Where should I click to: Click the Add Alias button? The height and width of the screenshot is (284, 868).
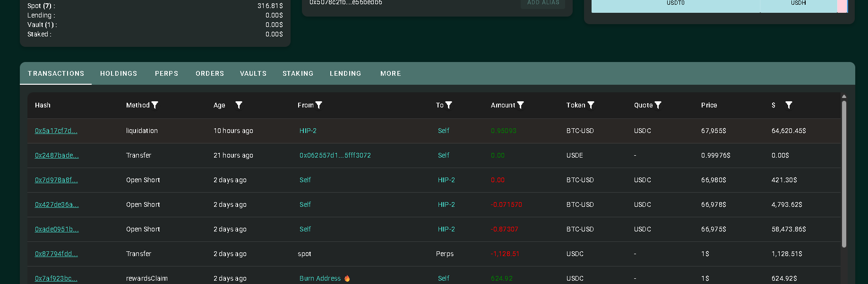coord(543,3)
